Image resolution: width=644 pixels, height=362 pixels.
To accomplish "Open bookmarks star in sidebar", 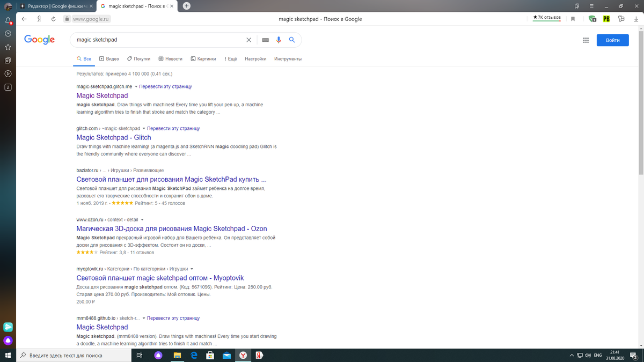I will pyautogui.click(x=8, y=47).
